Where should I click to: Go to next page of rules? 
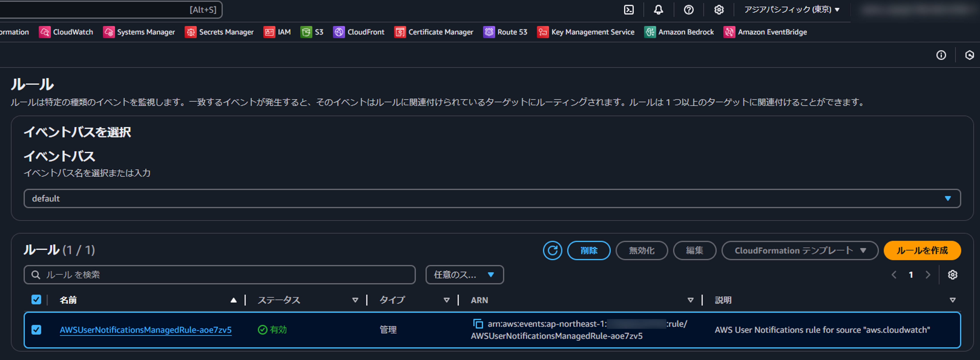click(x=927, y=275)
